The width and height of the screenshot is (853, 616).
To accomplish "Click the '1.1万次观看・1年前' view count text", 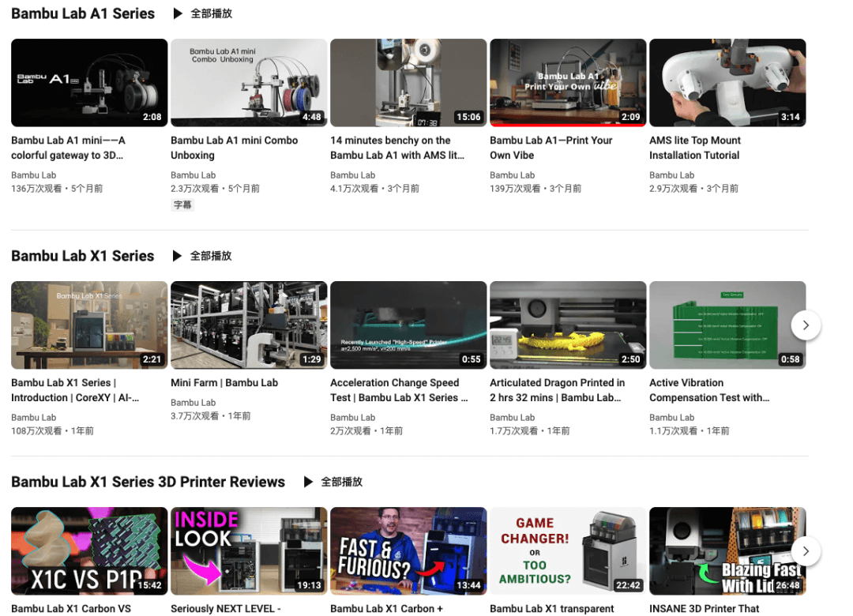I will (x=690, y=431).
